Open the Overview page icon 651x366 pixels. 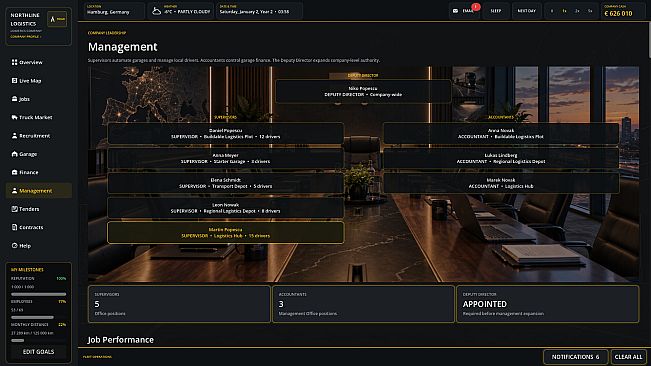pos(15,62)
